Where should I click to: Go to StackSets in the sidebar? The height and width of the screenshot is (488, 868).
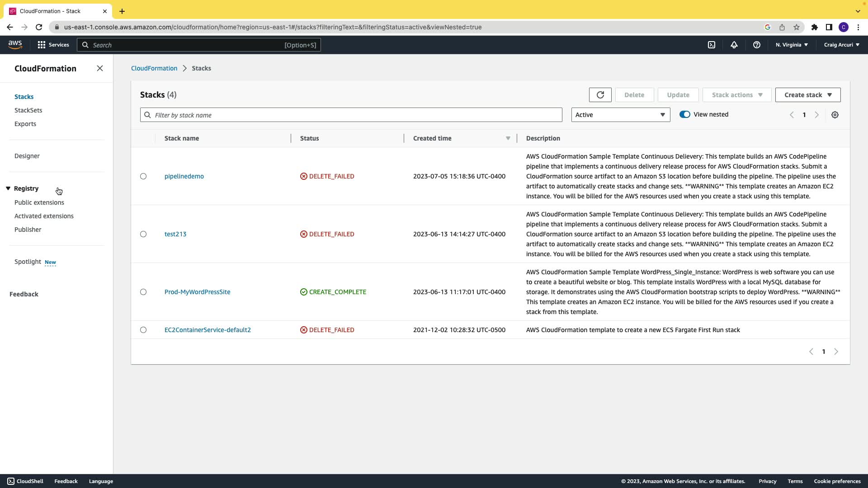coord(28,110)
